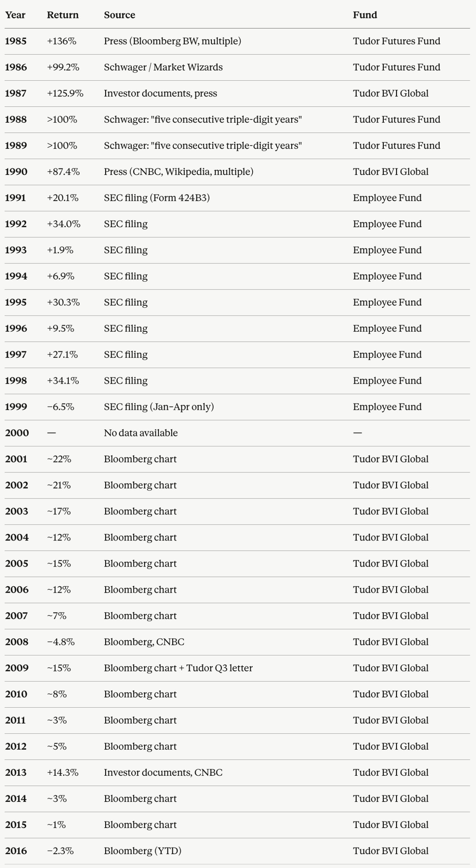
Task: Click the Return column header
Action: click(63, 15)
